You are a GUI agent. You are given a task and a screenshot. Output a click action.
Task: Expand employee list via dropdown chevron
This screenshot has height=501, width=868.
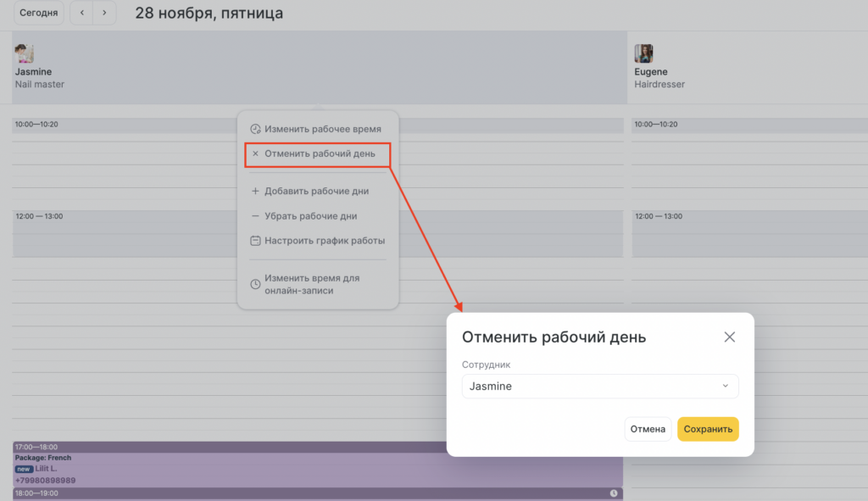point(725,387)
